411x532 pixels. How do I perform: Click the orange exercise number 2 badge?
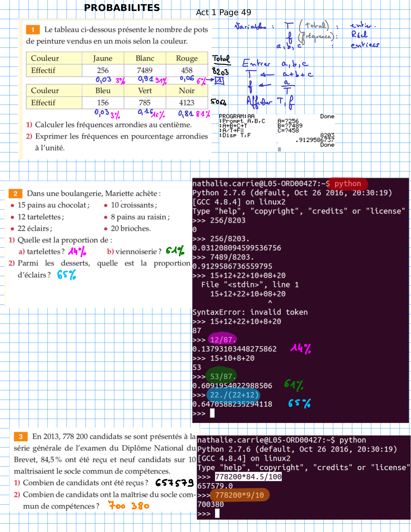pos(15,193)
